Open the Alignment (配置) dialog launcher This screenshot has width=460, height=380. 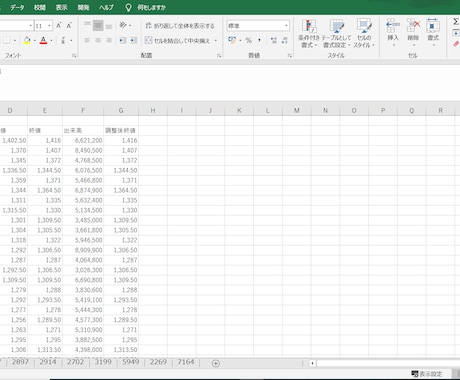(219, 56)
